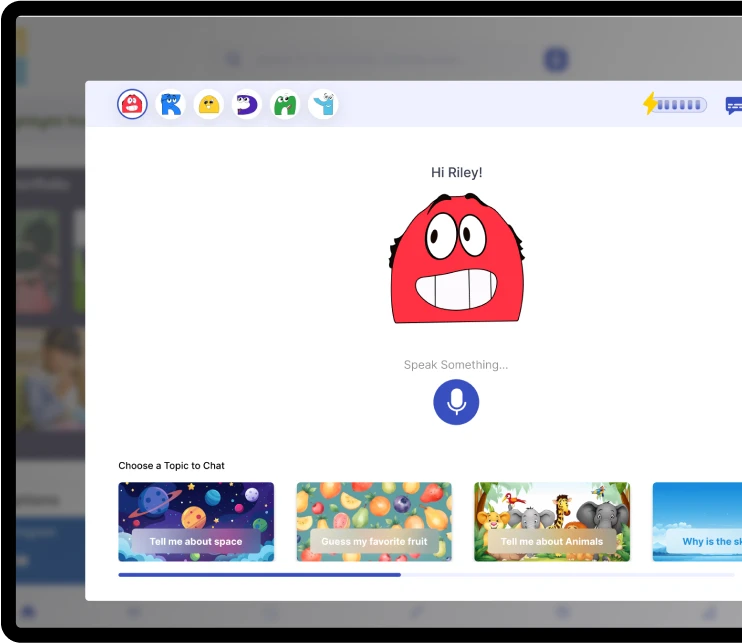The width and height of the screenshot is (742, 643).
Task: Choose the 'Tell me about Animals' topic
Action: (552, 522)
